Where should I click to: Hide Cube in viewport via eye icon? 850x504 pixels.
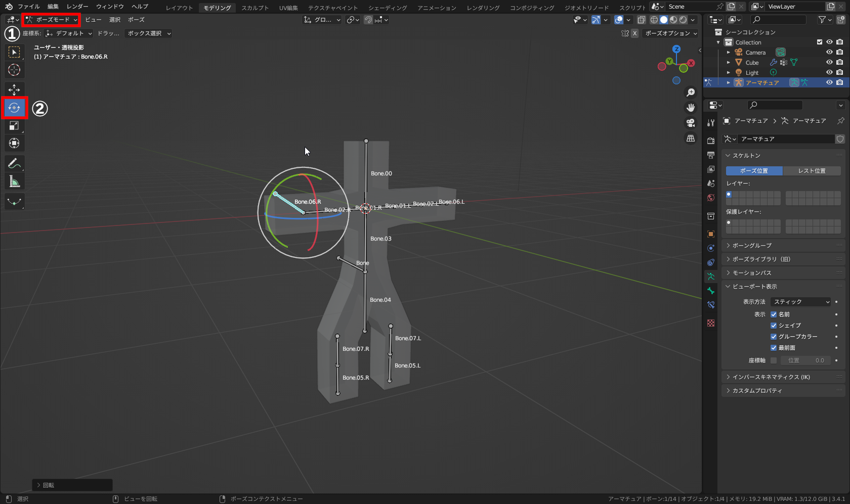[x=829, y=62]
